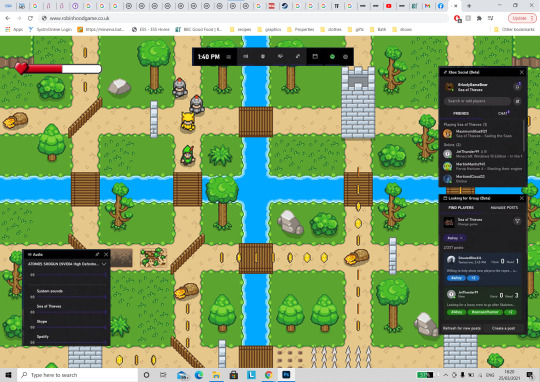Click the Audio widget icon in Game Bar
Viewport: 540px width, 382px height.
pos(246,56)
